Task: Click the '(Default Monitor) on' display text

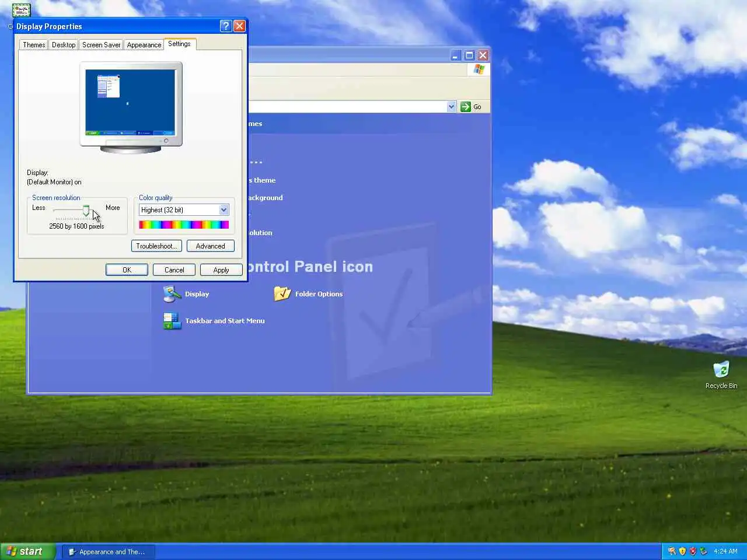Action: point(54,182)
